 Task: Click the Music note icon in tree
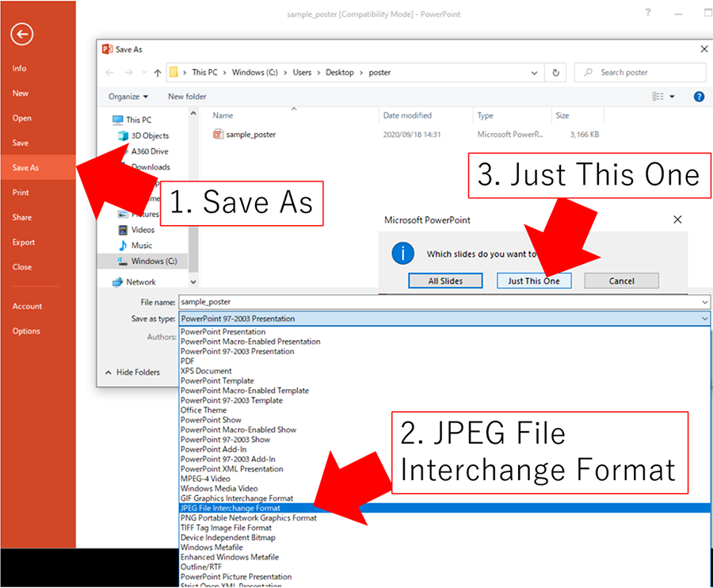[123, 246]
